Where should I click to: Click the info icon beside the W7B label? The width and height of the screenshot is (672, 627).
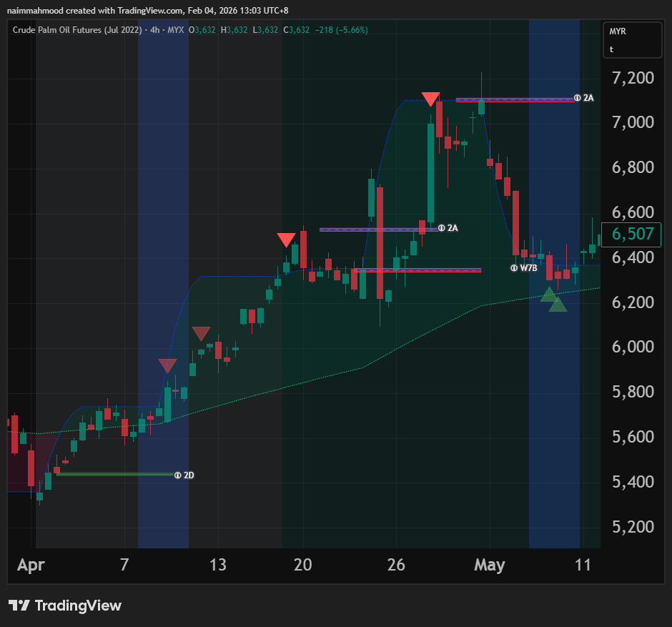pos(514,268)
